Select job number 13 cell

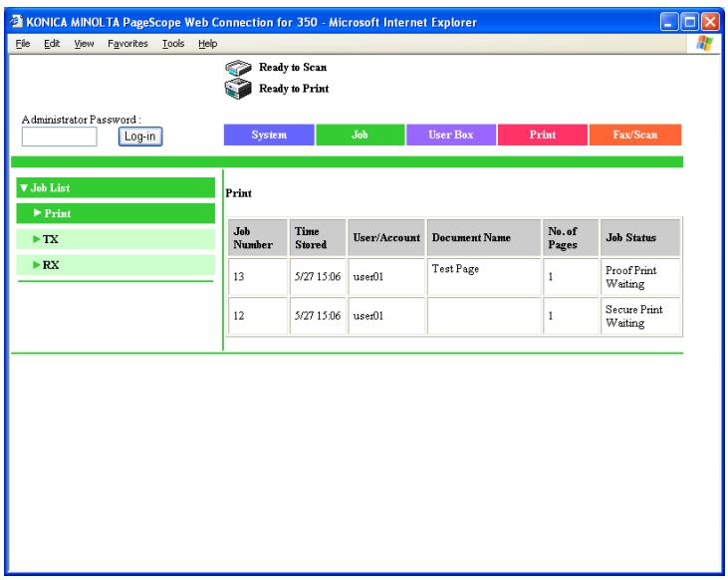(258, 277)
